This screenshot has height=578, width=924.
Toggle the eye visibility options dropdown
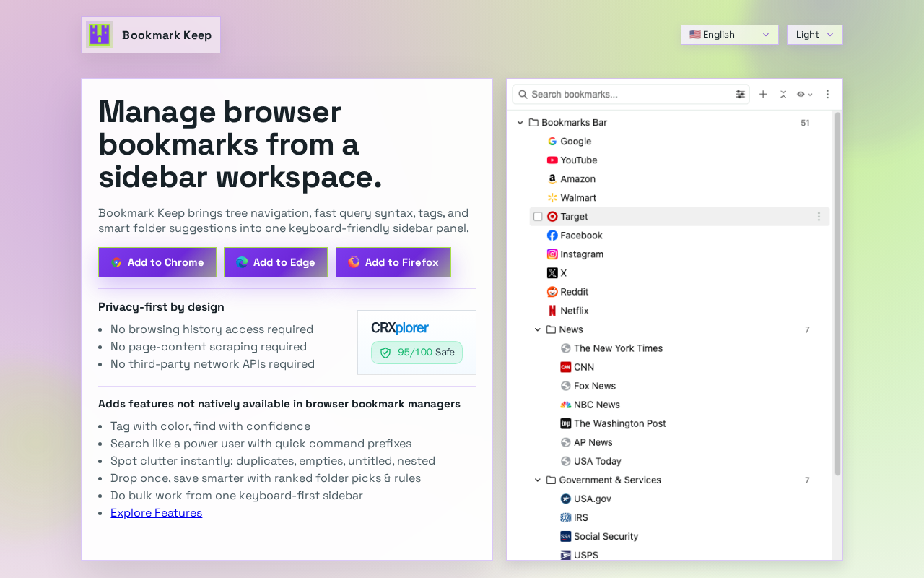click(805, 94)
